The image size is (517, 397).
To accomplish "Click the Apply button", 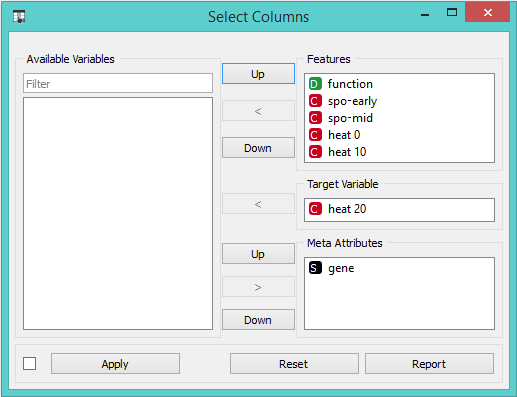I will click(x=115, y=364).
